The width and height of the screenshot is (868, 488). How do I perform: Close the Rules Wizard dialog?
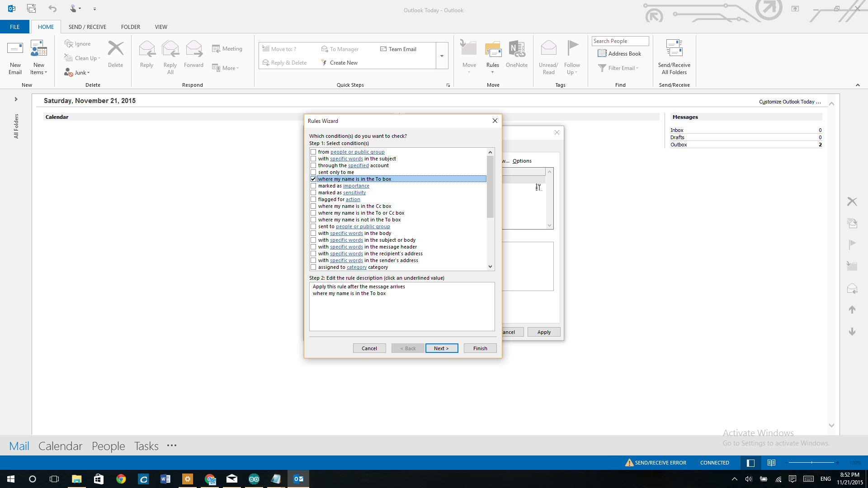click(495, 121)
